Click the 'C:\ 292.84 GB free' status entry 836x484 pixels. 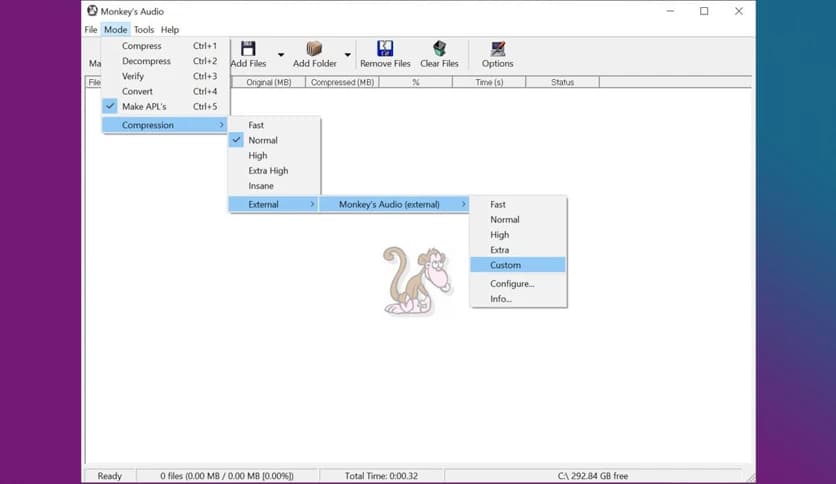pyautogui.click(x=593, y=476)
